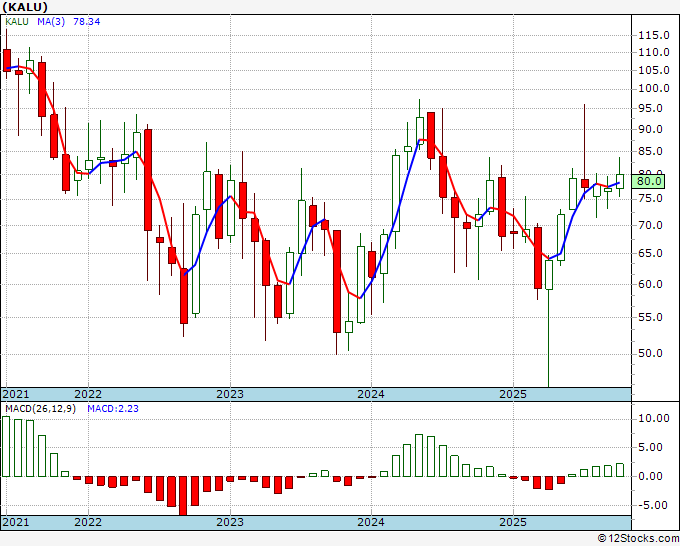Click the 65.0 price axis label
The height and width of the screenshot is (546, 680).
coord(651,253)
